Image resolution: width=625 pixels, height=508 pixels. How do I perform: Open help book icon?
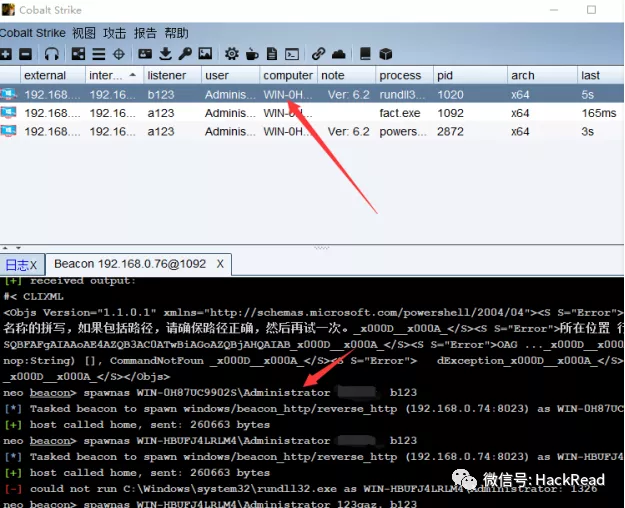pos(365,54)
